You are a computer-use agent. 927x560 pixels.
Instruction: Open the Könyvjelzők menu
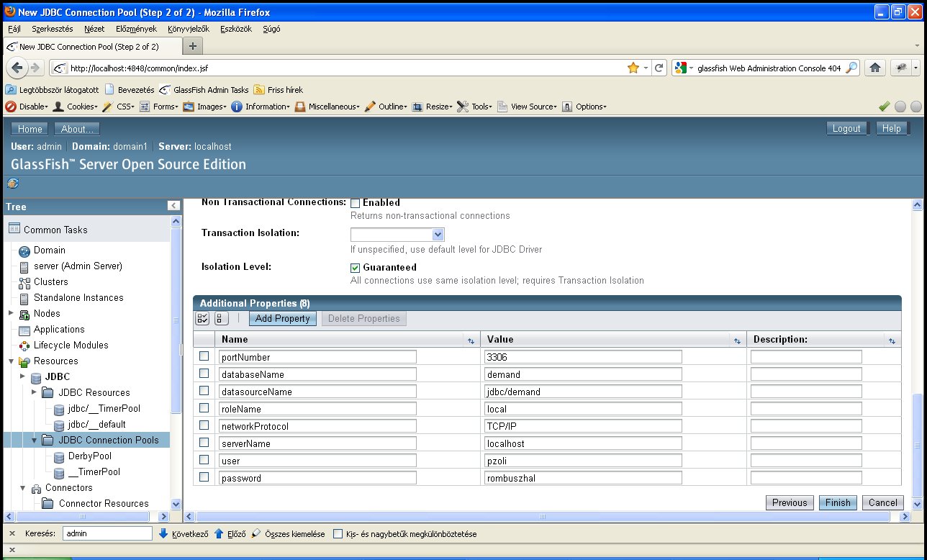(189, 29)
